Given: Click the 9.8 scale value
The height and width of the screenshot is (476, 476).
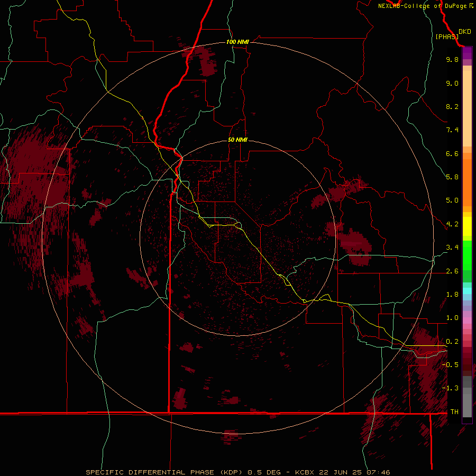Looking at the screenshot, I should point(452,59).
